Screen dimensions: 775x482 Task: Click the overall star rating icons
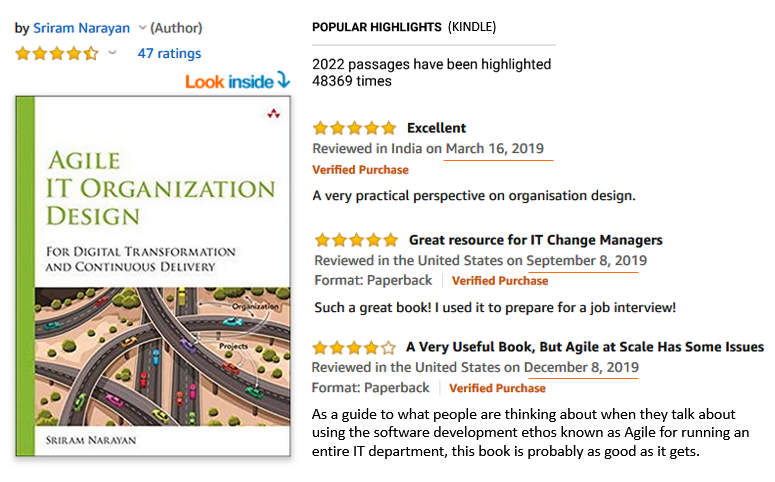click(57, 53)
